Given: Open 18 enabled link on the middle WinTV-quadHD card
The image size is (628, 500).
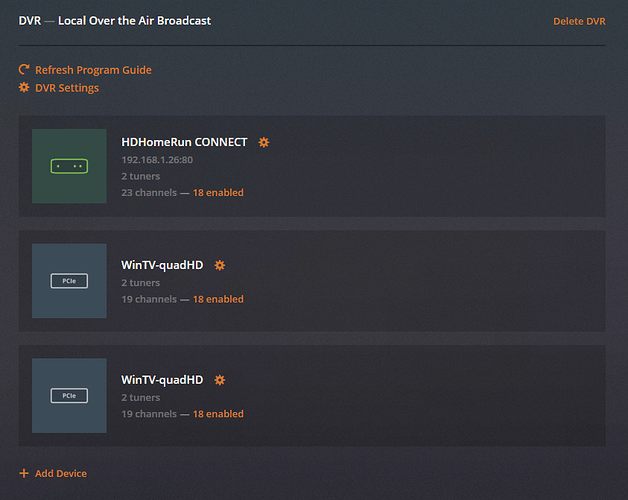Looking at the screenshot, I should pos(218,299).
